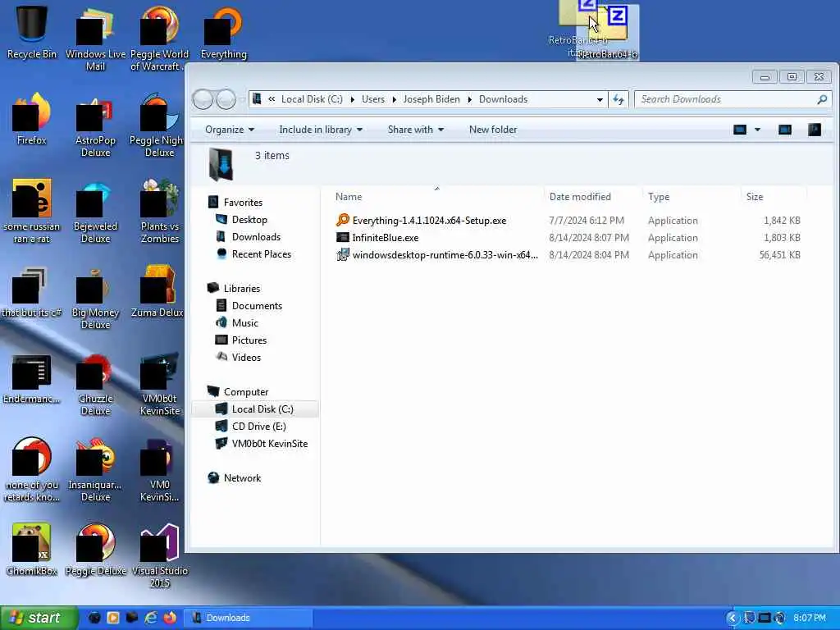Click the ChomikBox desktop icon
This screenshot has height=630, width=840.
click(32, 550)
